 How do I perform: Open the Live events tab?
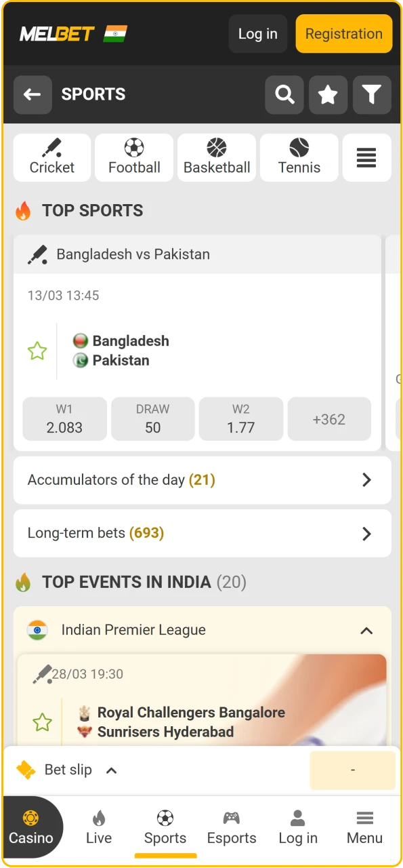tap(99, 827)
